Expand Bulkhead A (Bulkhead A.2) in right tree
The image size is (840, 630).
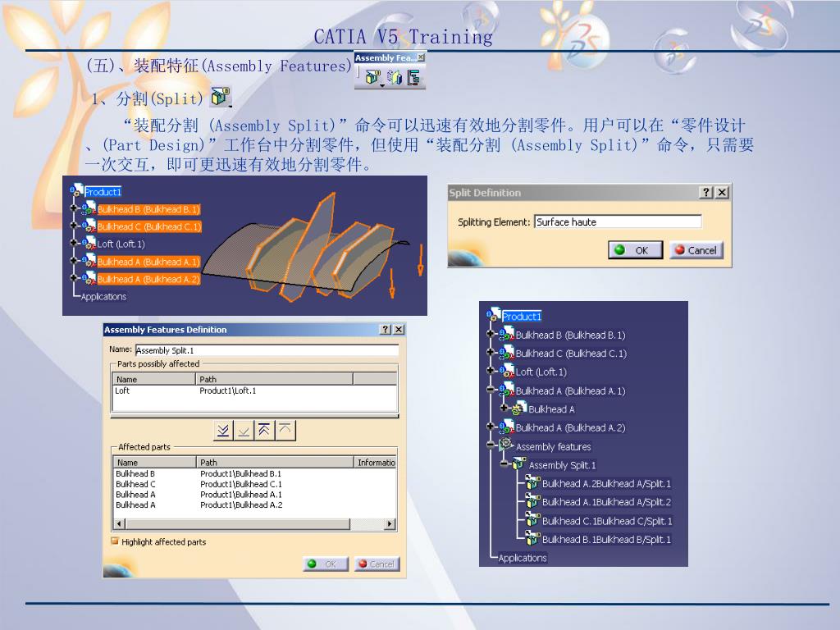tap(491, 427)
